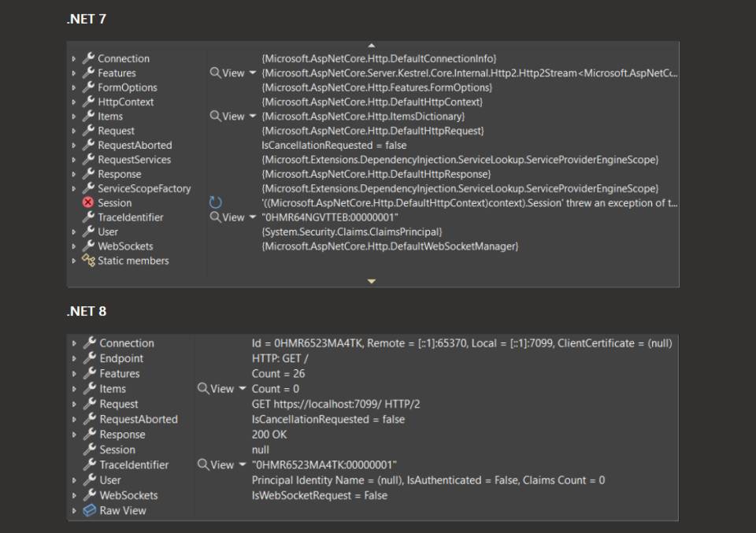The image size is (756, 533).
Task: Click the Static members icon
Action: click(88, 261)
